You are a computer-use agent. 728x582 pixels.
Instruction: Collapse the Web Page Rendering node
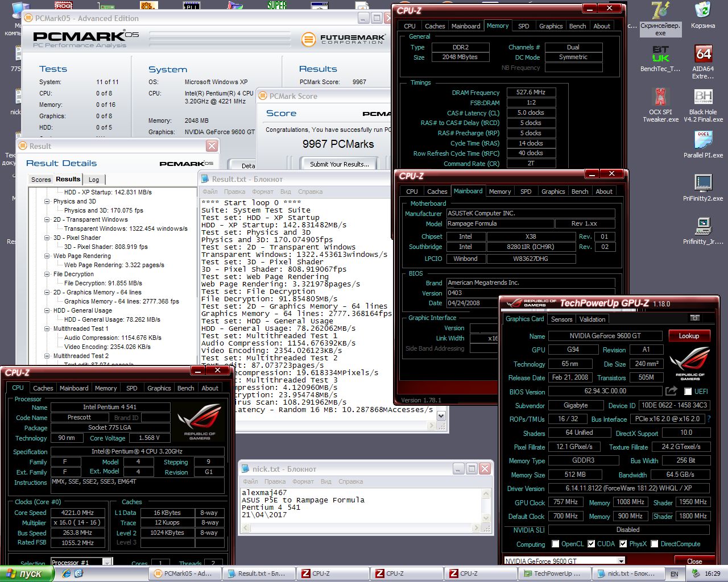pyautogui.click(x=47, y=256)
